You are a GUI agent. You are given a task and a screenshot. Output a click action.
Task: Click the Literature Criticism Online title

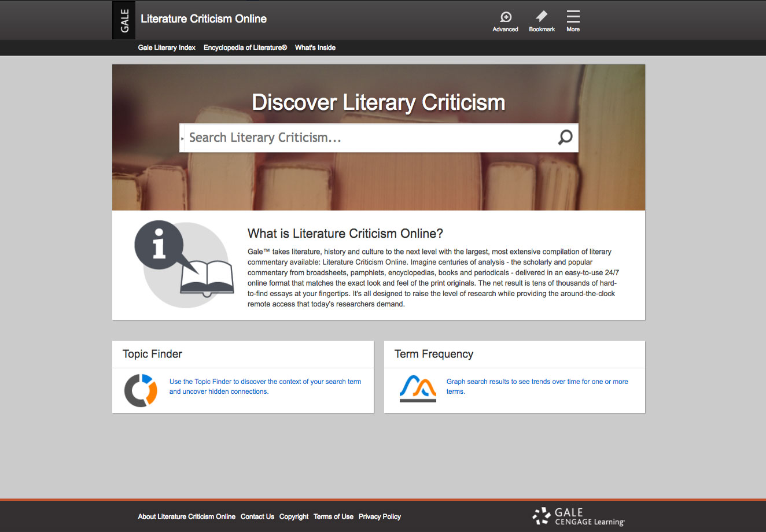pyautogui.click(x=204, y=19)
